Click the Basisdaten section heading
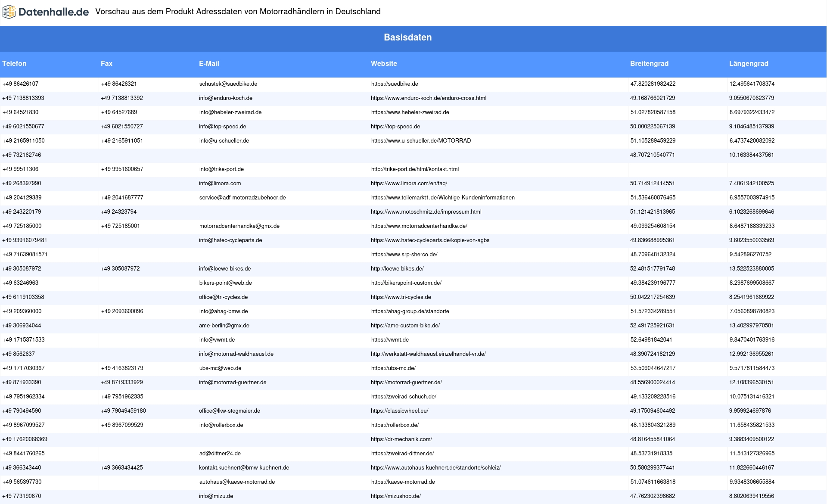 pos(407,37)
